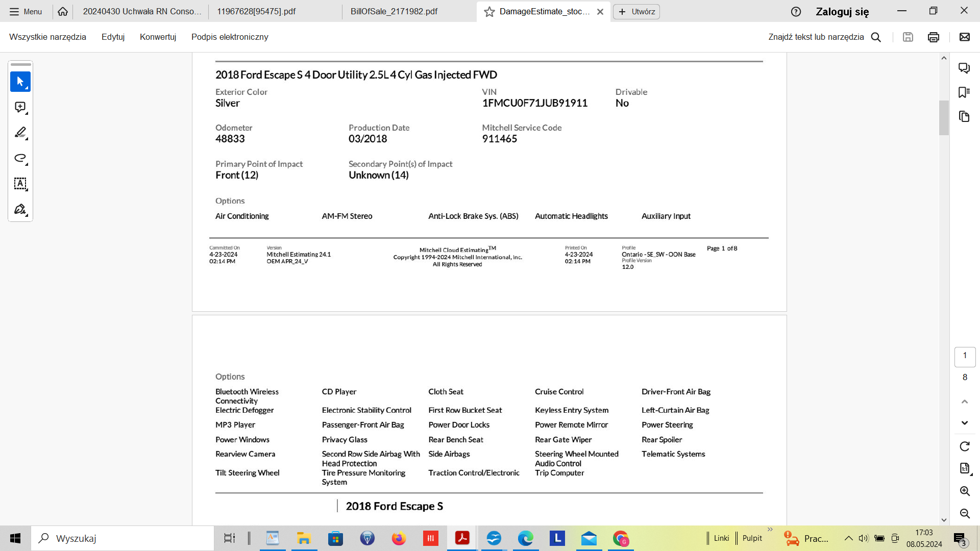The width and height of the screenshot is (980, 551).
Task: Select the freehand draw loop tool
Action: [x=20, y=158]
